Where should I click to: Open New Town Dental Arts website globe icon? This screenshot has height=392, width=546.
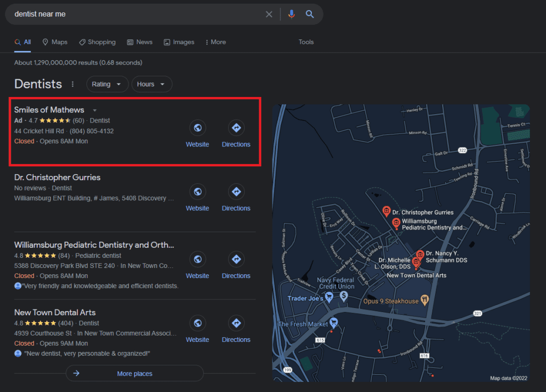pos(197,323)
